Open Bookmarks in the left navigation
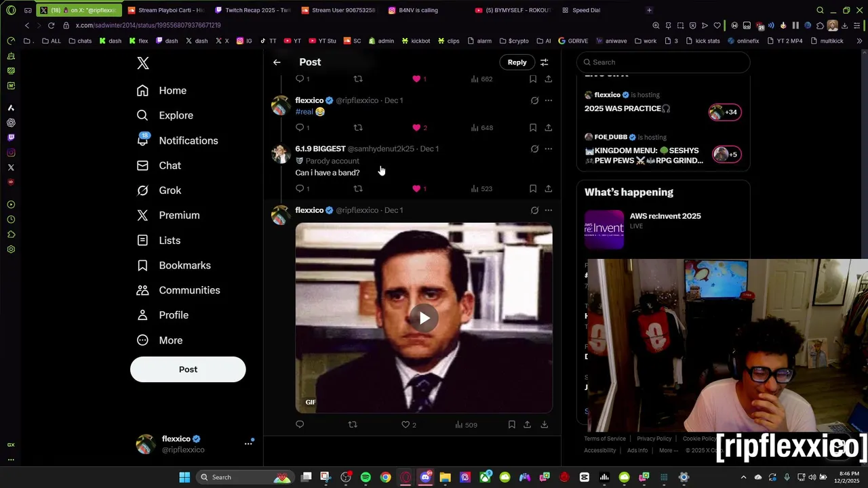Image resolution: width=868 pixels, height=488 pixels. tap(173, 265)
